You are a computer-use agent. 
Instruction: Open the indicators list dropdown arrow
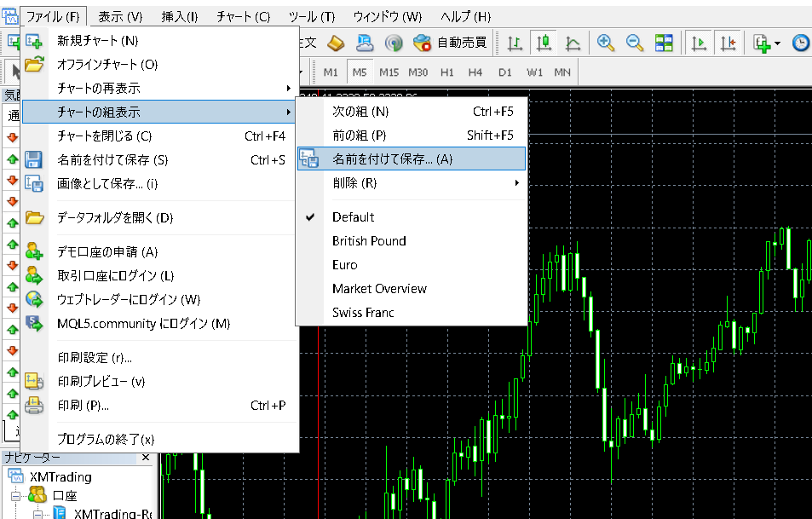tap(778, 43)
